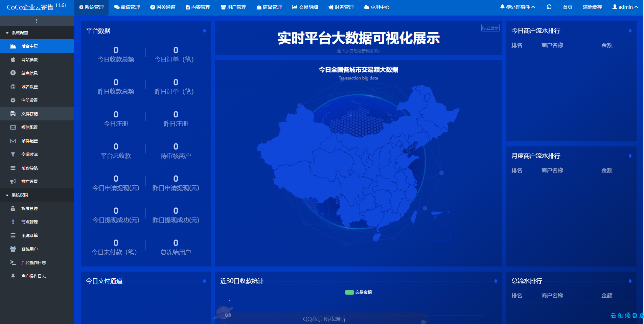The height and width of the screenshot is (324, 644).
Task: Open the 财务管理 top menu
Action: point(341,7)
